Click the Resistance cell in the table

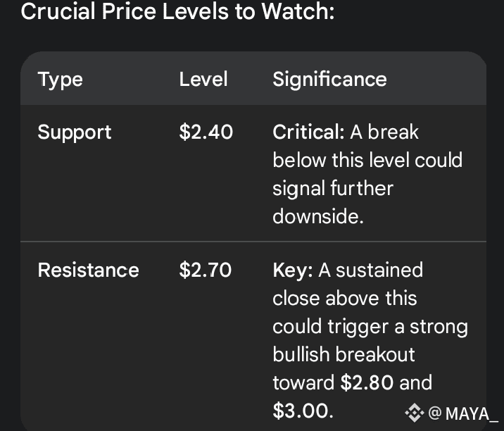pyautogui.click(x=88, y=270)
